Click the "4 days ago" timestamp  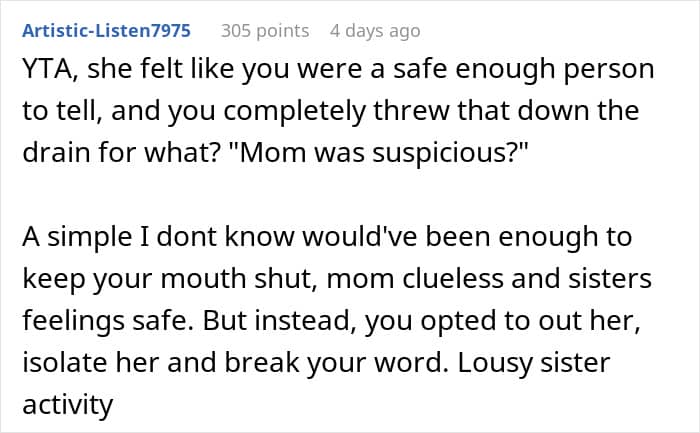point(375,31)
